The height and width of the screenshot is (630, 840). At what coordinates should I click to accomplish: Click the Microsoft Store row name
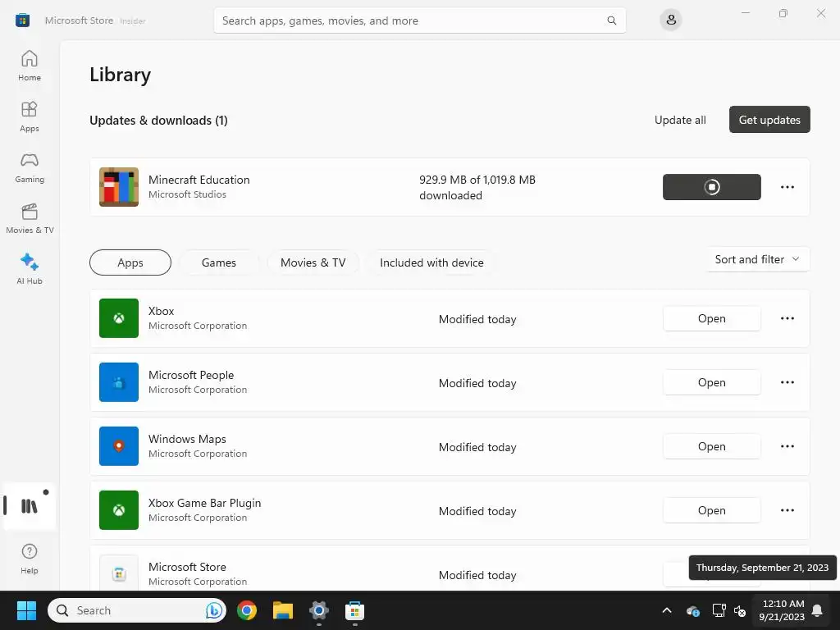187,567
